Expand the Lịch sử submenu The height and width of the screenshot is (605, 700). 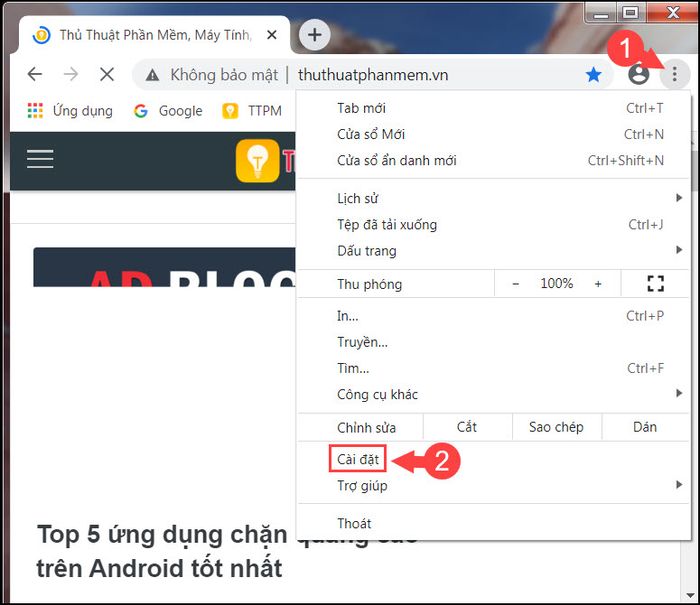tap(493, 198)
